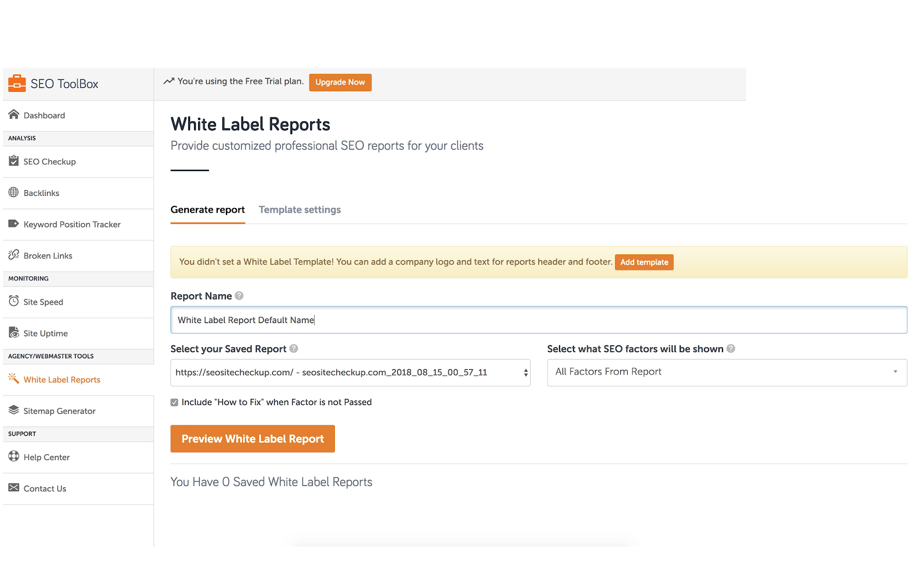Click the Sitemap Generator layers icon

tap(14, 410)
